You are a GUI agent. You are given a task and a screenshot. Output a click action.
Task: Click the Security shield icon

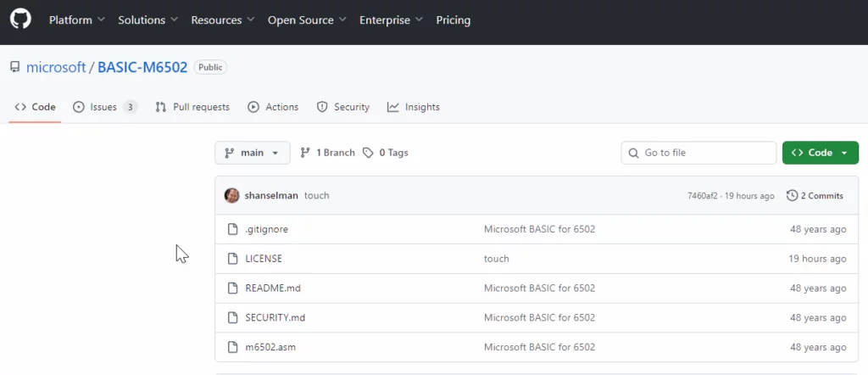[x=322, y=107]
